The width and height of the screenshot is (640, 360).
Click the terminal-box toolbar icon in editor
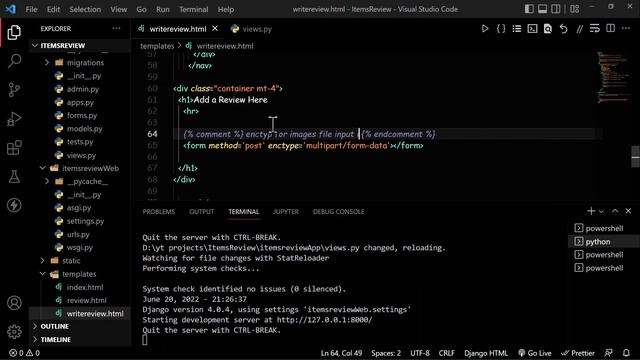[x=532, y=29]
